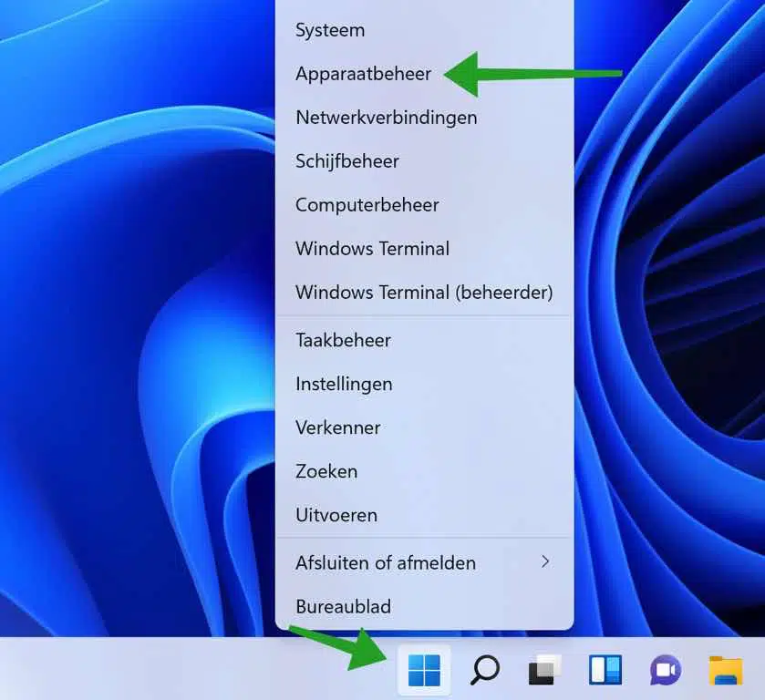This screenshot has width=765, height=700.
Task: Open Uitvoeren menu entry
Action: [x=425, y=515]
